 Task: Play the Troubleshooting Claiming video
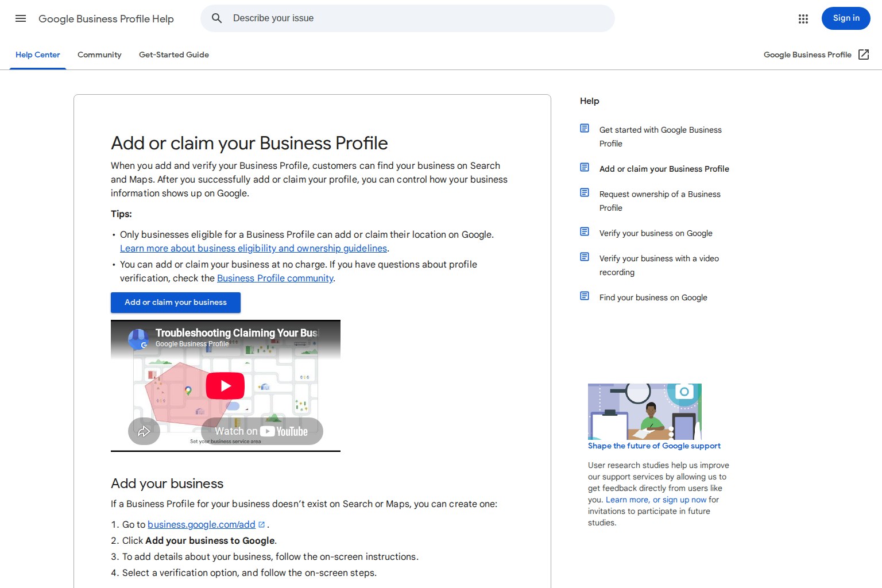point(225,385)
